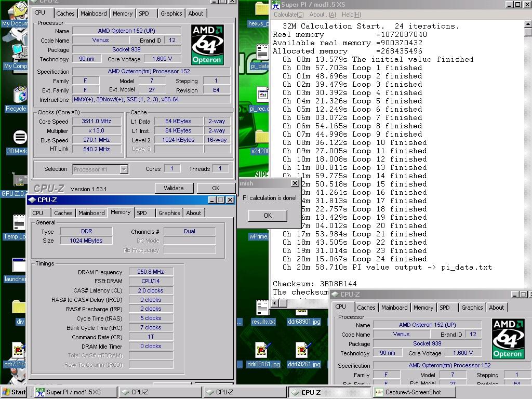Click the Bus Speed 270.1 MHz value

[96, 140]
